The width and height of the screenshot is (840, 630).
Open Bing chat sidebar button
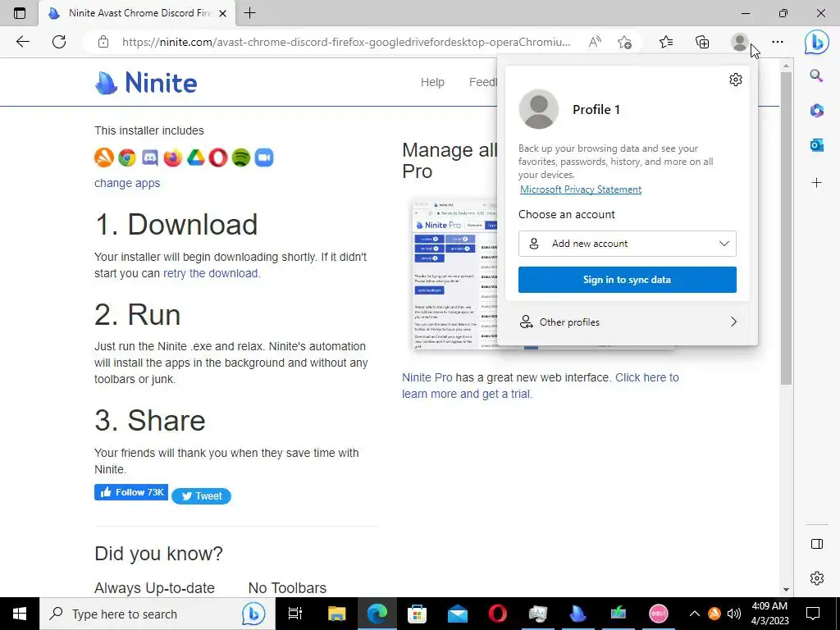click(x=816, y=42)
